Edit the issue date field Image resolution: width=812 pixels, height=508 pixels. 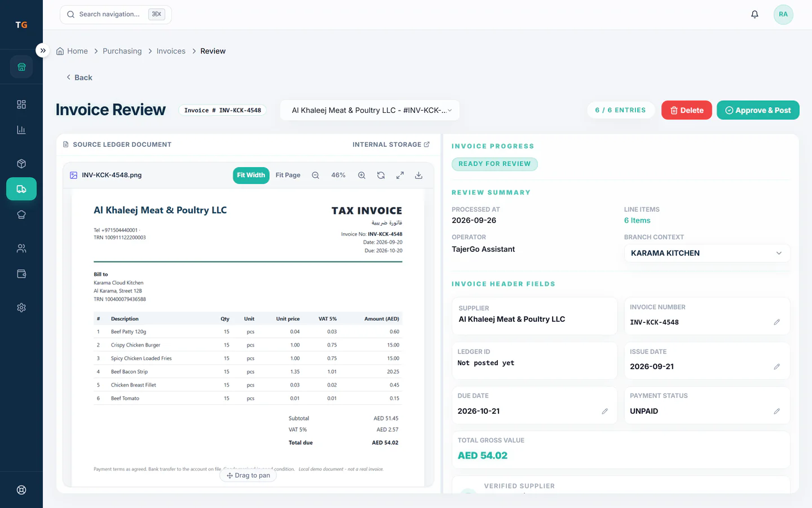(776, 367)
